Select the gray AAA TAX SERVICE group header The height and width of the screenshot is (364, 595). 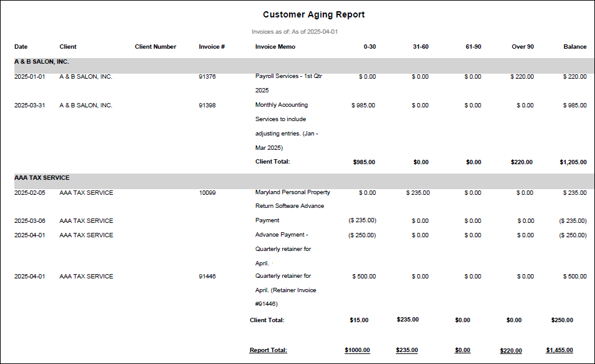tap(42, 178)
